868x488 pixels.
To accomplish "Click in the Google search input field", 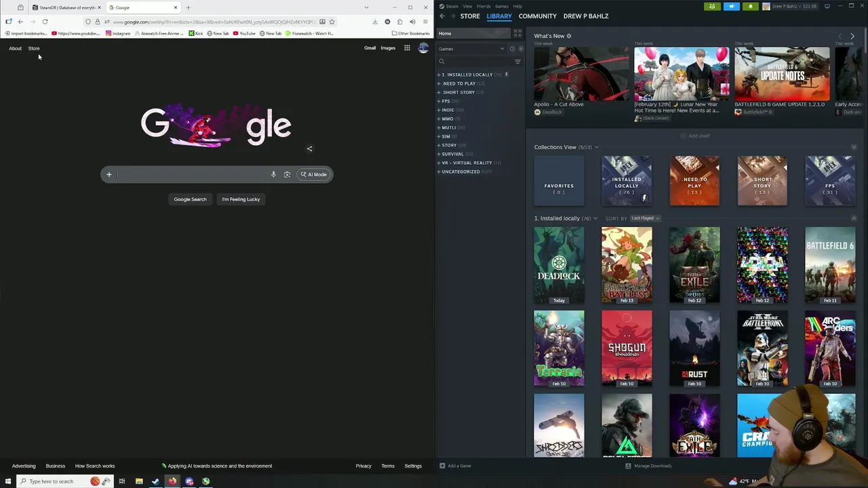I will click(x=192, y=174).
